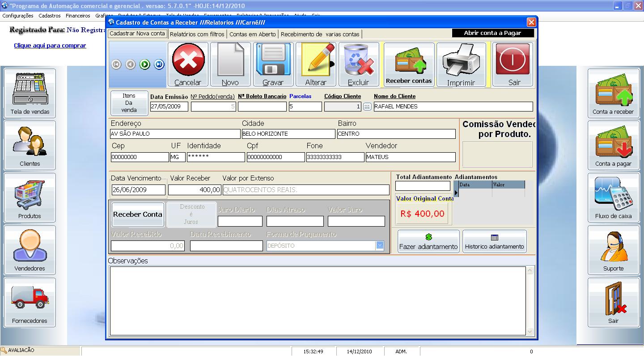Click the Juro Diario field
The image size is (644, 356).
pyautogui.click(x=240, y=221)
